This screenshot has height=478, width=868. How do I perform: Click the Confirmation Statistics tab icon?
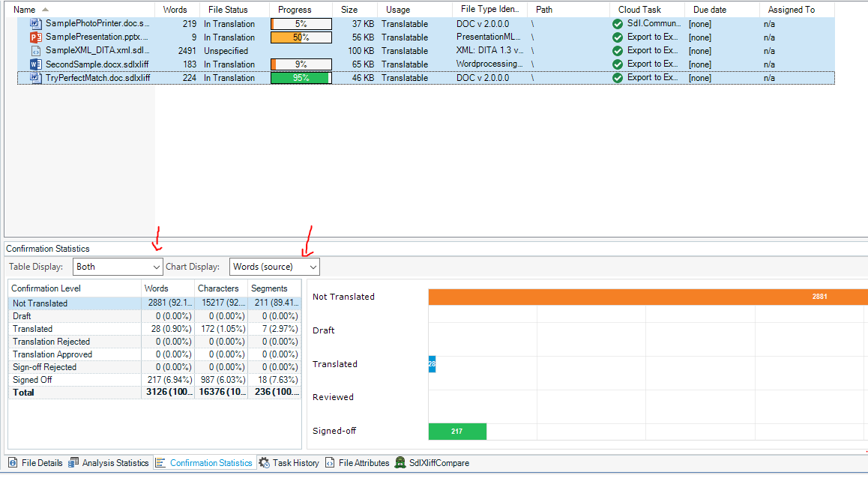[x=160, y=463]
